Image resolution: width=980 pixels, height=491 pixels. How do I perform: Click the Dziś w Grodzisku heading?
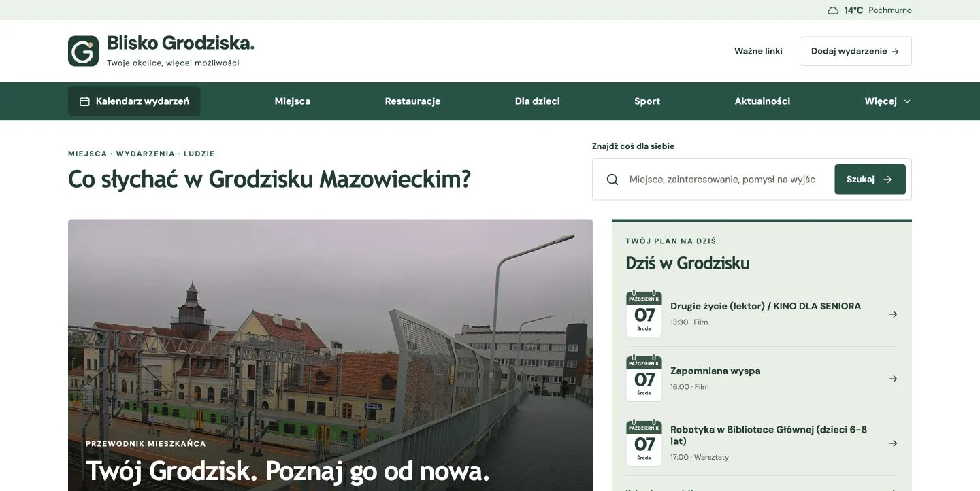(687, 263)
